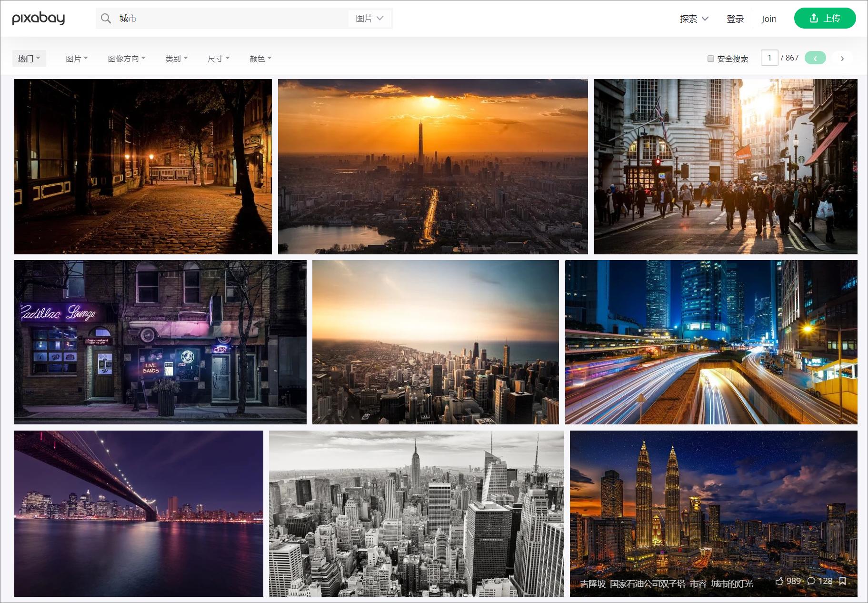Image resolution: width=868 pixels, height=603 pixels.
Task: Go to next page with right chevron
Action: pyautogui.click(x=842, y=57)
